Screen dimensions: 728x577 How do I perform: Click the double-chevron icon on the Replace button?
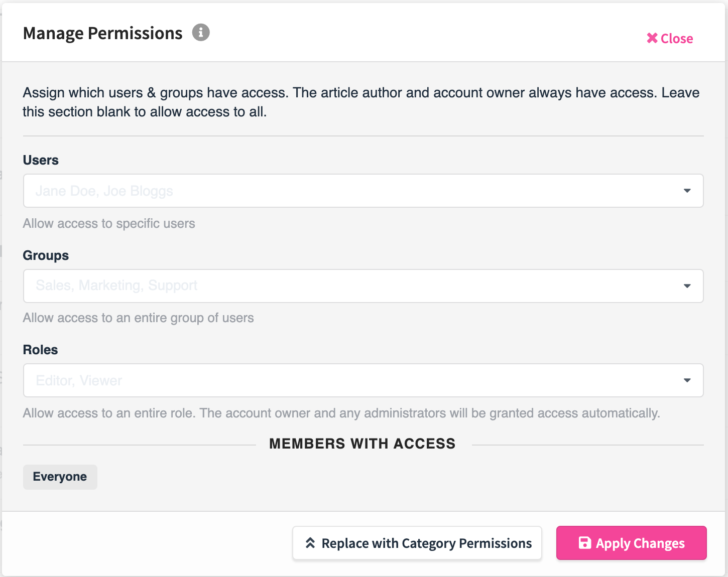click(310, 542)
